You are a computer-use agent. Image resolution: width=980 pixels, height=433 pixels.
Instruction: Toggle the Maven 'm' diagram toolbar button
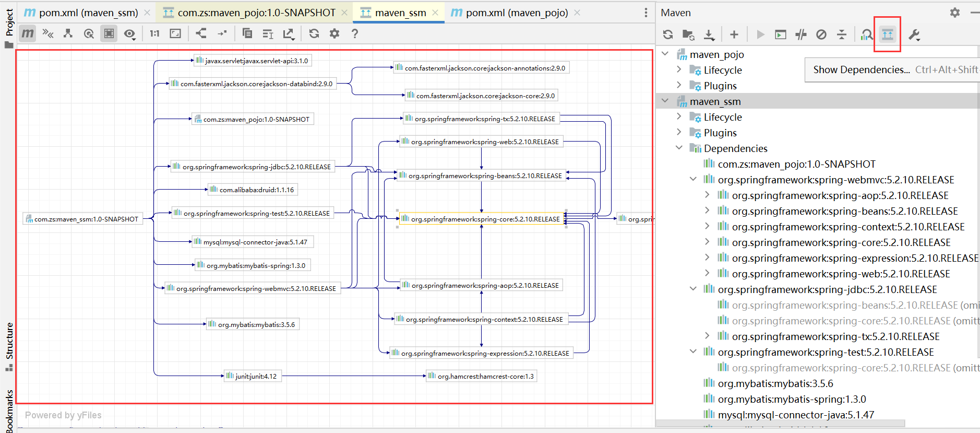(28, 33)
